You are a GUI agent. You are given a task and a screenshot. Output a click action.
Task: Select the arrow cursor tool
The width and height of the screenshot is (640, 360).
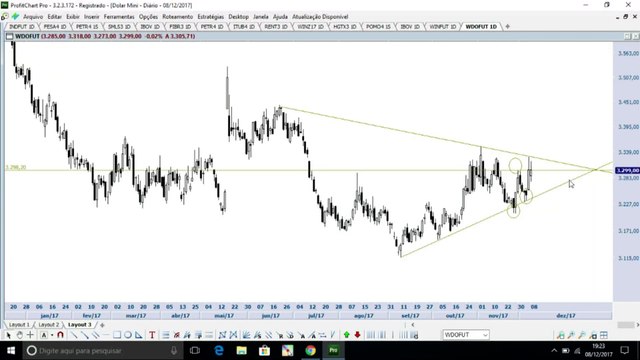coord(8,335)
